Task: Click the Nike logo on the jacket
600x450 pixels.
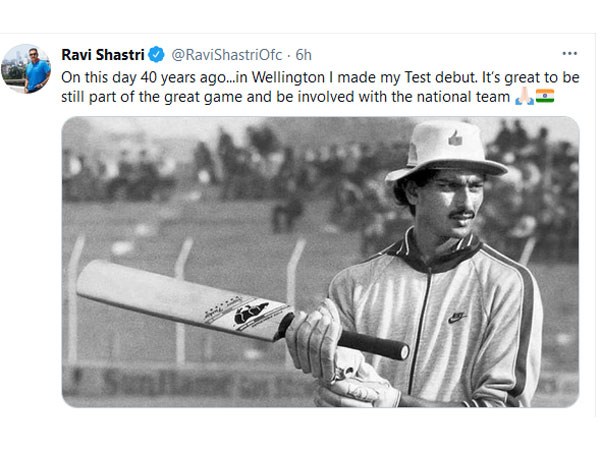Action: [x=457, y=317]
